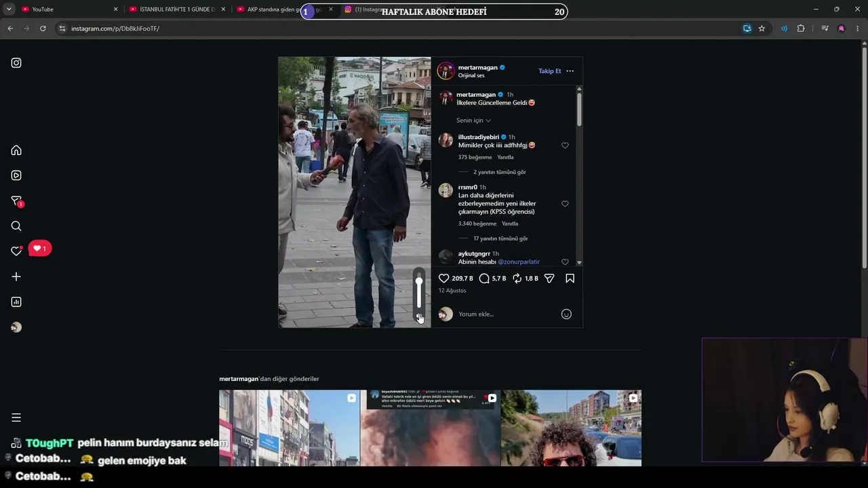Reply to rrsmr0 comment with Yanıtla
The height and width of the screenshot is (488, 868).
(510, 224)
